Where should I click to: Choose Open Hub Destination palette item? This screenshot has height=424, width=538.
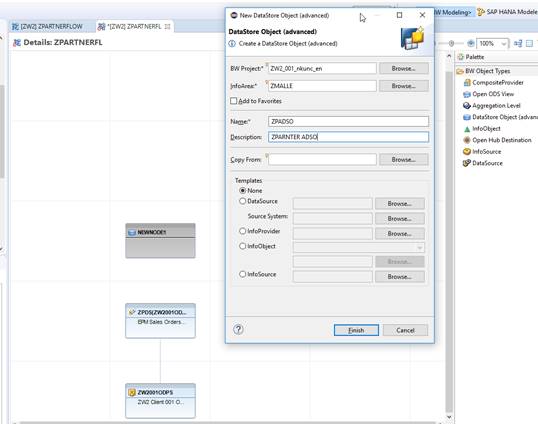(x=497, y=140)
